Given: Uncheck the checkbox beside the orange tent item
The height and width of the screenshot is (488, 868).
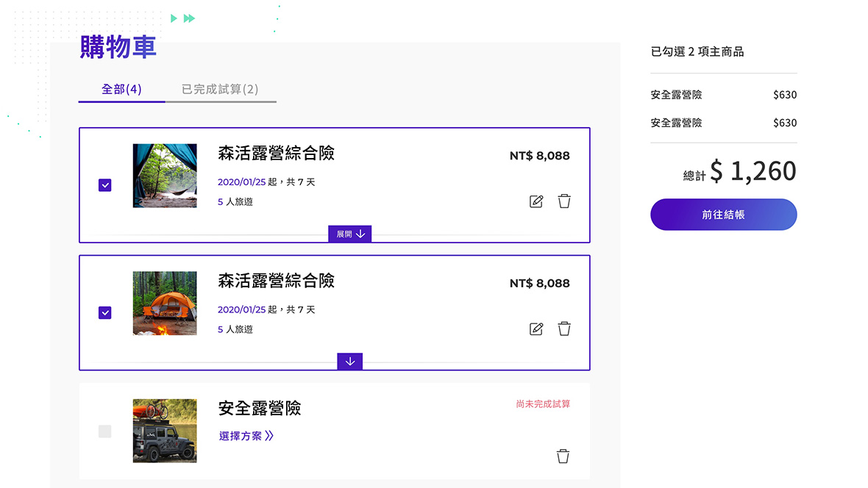Looking at the screenshot, I should coord(105,313).
